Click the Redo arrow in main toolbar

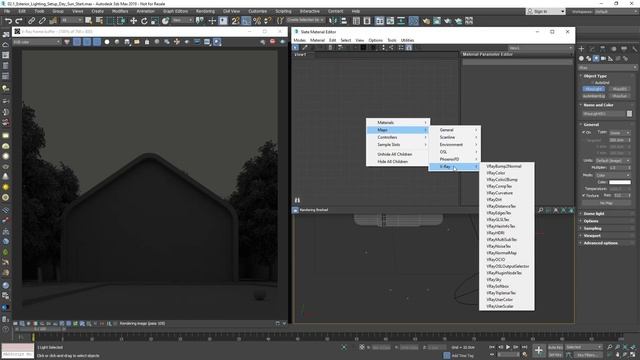point(19,21)
